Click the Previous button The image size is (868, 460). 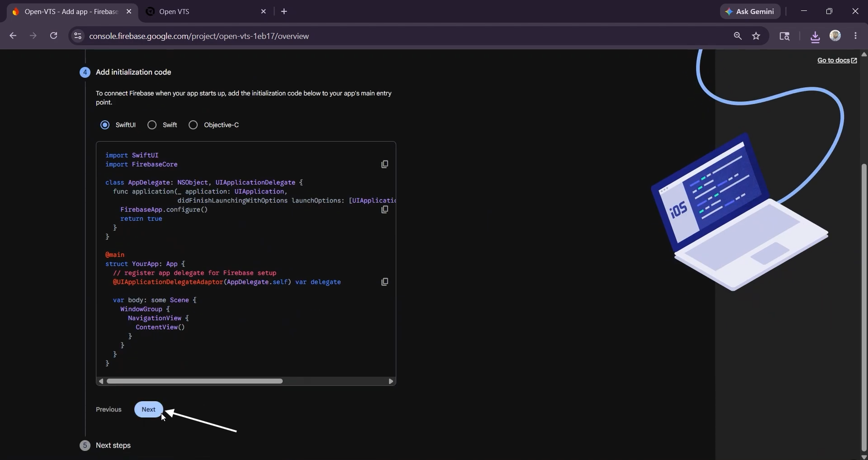(109, 409)
